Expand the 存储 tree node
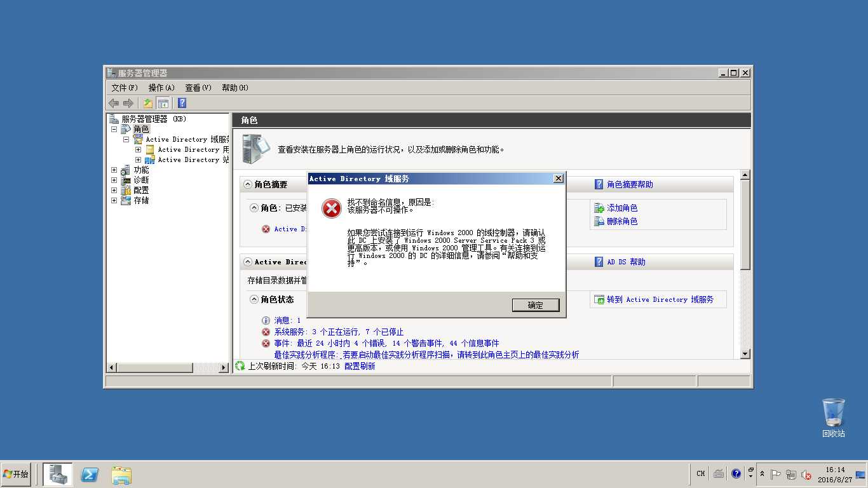This screenshot has width=868, height=488. pos(114,200)
